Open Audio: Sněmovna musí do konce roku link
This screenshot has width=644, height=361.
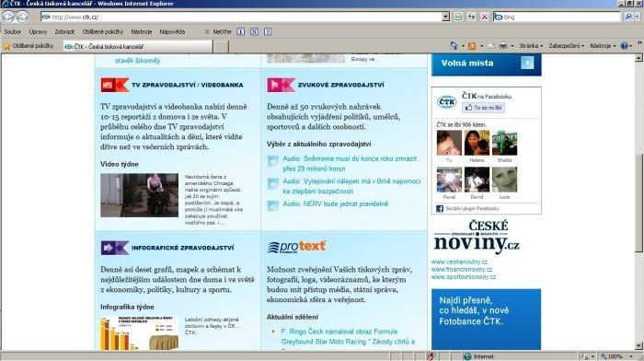click(350, 164)
